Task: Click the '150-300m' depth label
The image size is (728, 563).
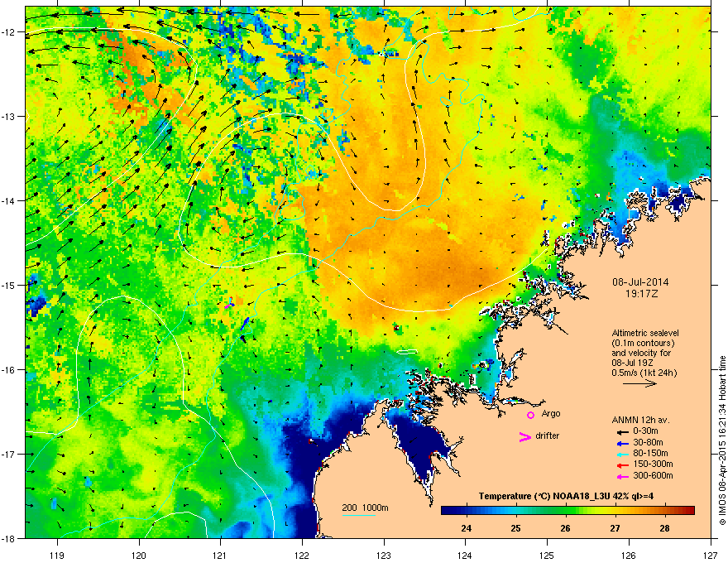Action: 653,464
